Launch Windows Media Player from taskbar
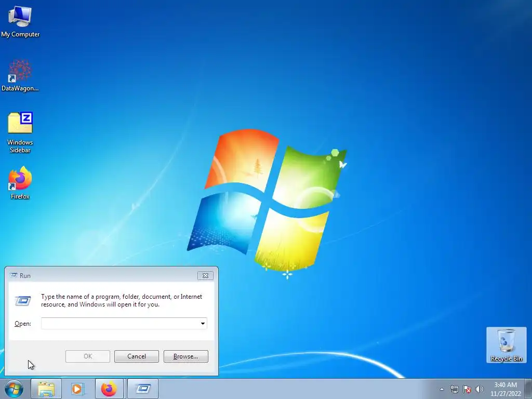The image size is (532, 399). (77, 389)
